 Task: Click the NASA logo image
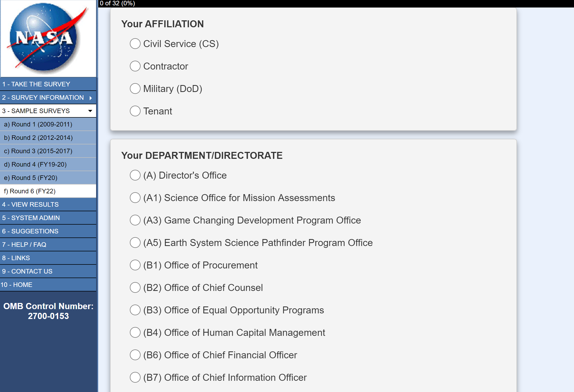pyautogui.click(x=48, y=39)
